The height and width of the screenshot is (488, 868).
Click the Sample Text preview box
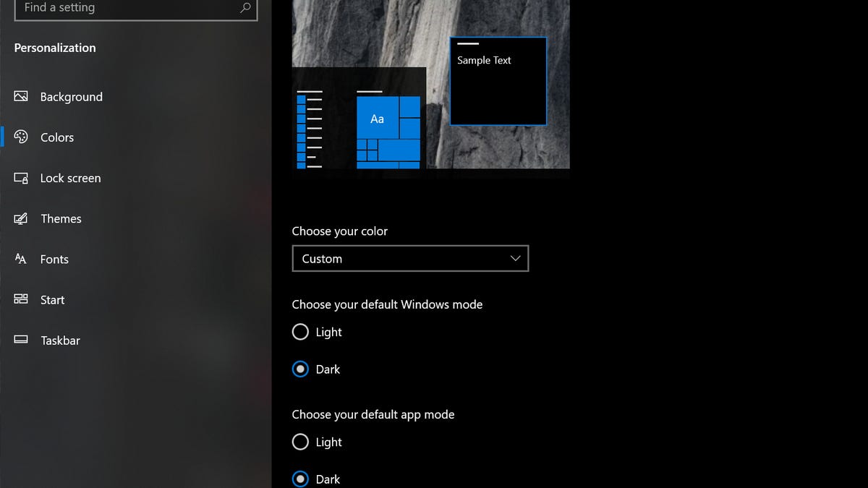point(498,81)
